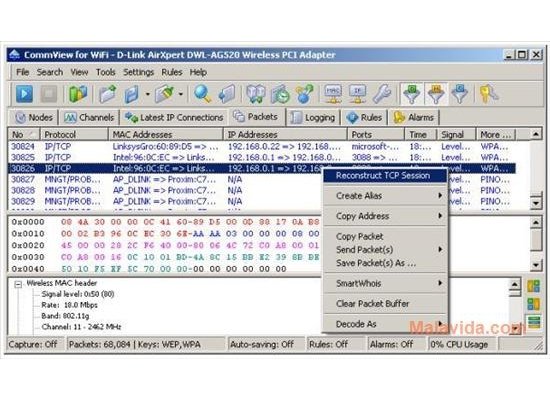Open the View menu

tap(79, 72)
